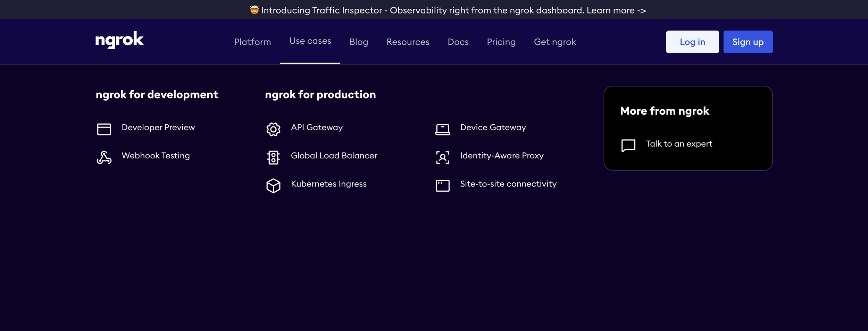Open the Developer Preview link

pos(158,127)
